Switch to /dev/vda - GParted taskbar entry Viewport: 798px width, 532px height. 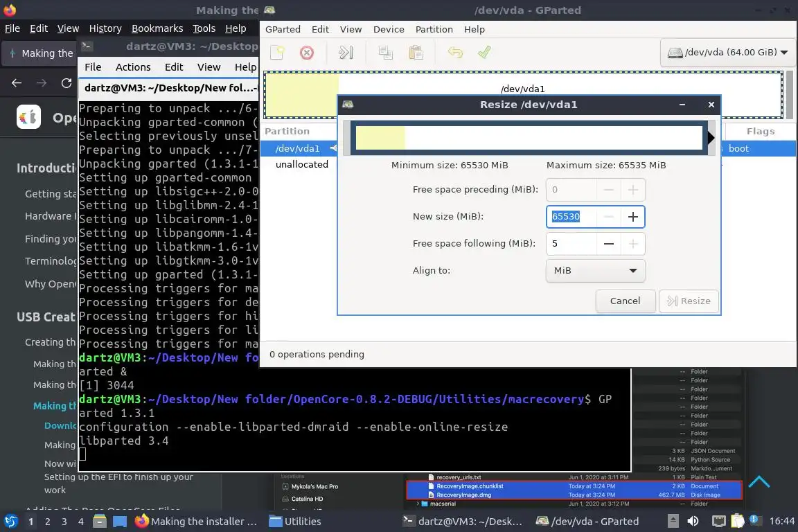coord(587,522)
